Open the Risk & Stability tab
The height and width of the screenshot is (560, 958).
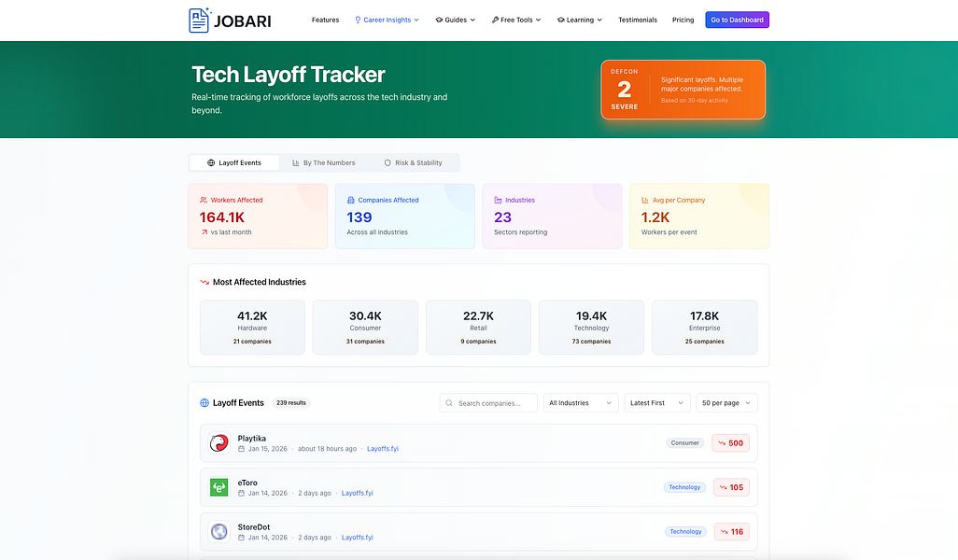416,161
